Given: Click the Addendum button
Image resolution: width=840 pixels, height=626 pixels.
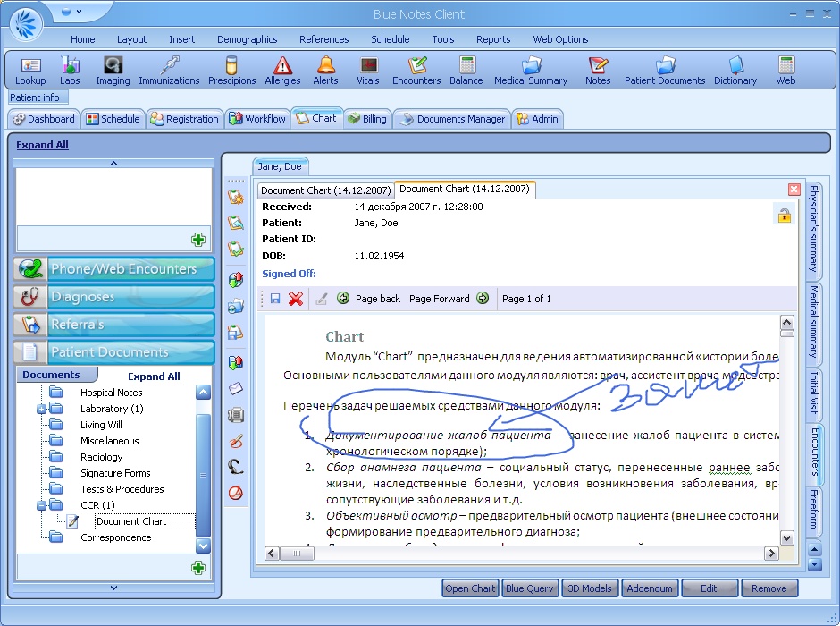Looking at the screenshot, I should [650, 588].
